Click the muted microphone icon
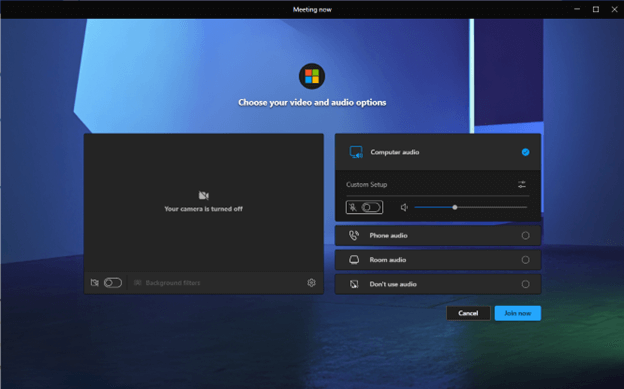This screenshot has width=624, height=389. coord(353,207)
